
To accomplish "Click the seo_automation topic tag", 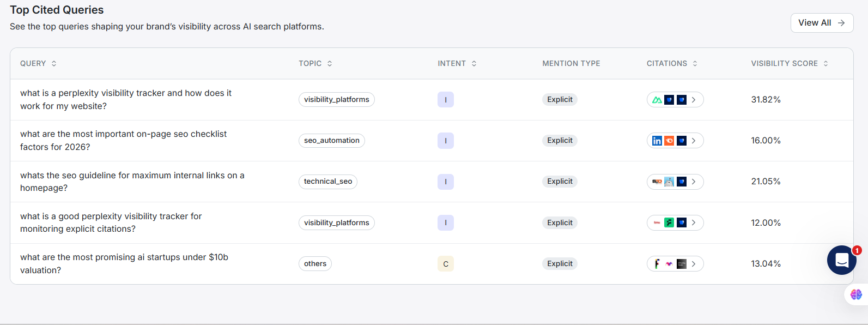I will coord(331,141).
